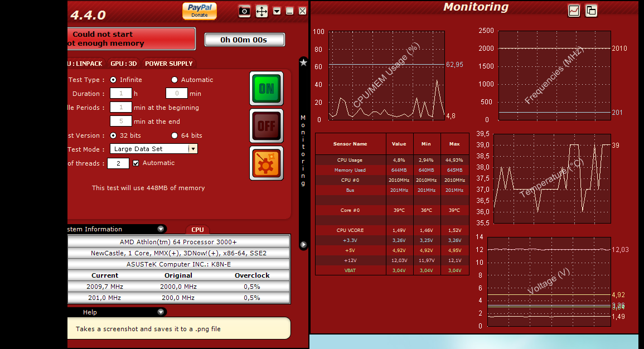644x349 pixels.
Task: Click the number of threads field
Action: tap(118, 163)
